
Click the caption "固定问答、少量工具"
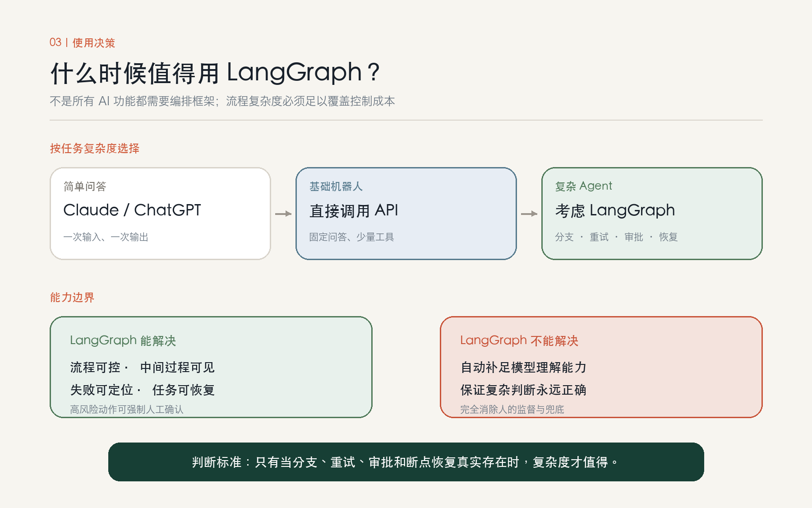[x=352, y=237]
